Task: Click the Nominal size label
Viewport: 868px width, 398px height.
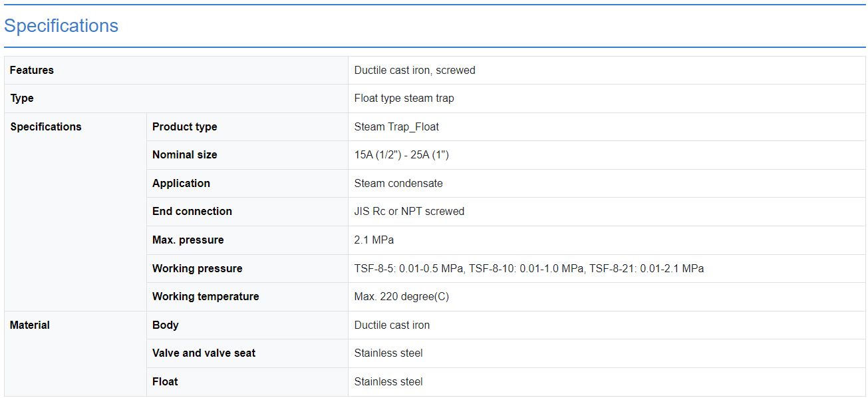Action: tap(184, 155)
